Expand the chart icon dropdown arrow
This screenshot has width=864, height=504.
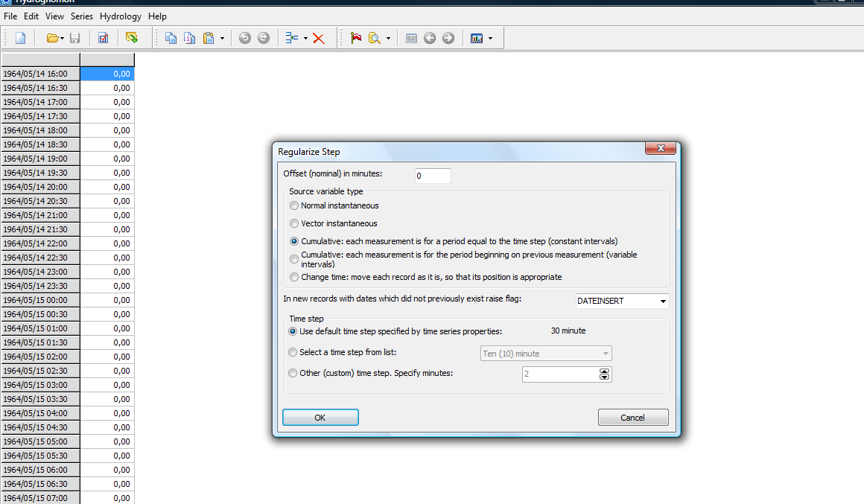490,39
